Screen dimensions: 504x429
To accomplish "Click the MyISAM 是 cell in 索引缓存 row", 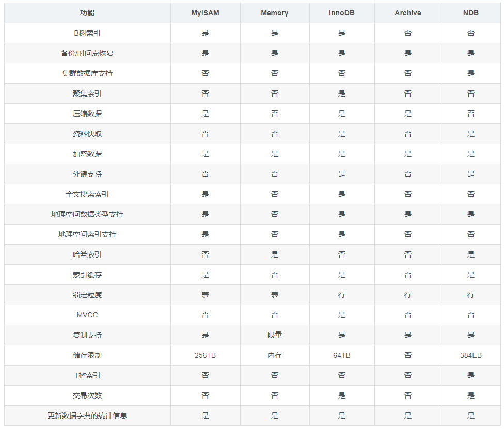I will (x=205, y=275).
